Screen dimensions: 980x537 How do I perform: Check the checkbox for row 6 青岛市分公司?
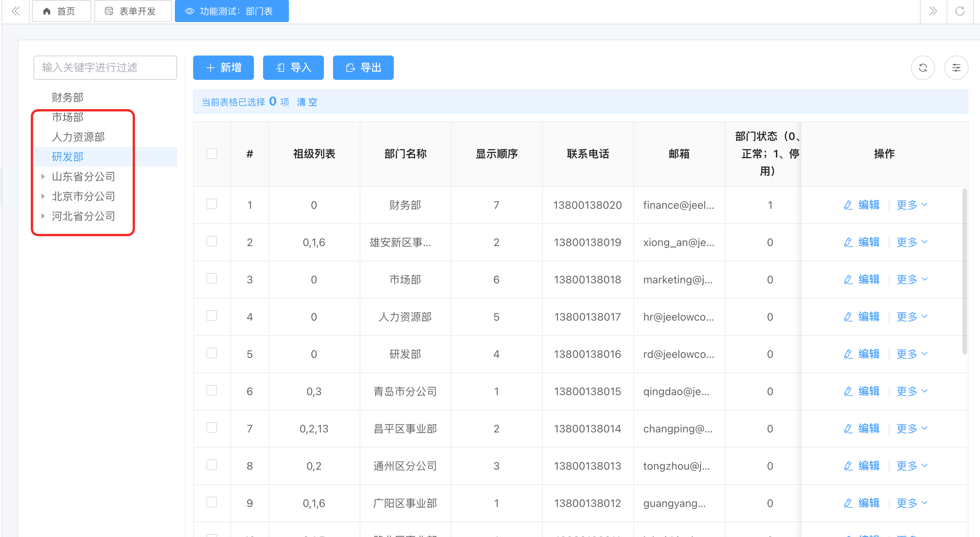coord(211,391)
